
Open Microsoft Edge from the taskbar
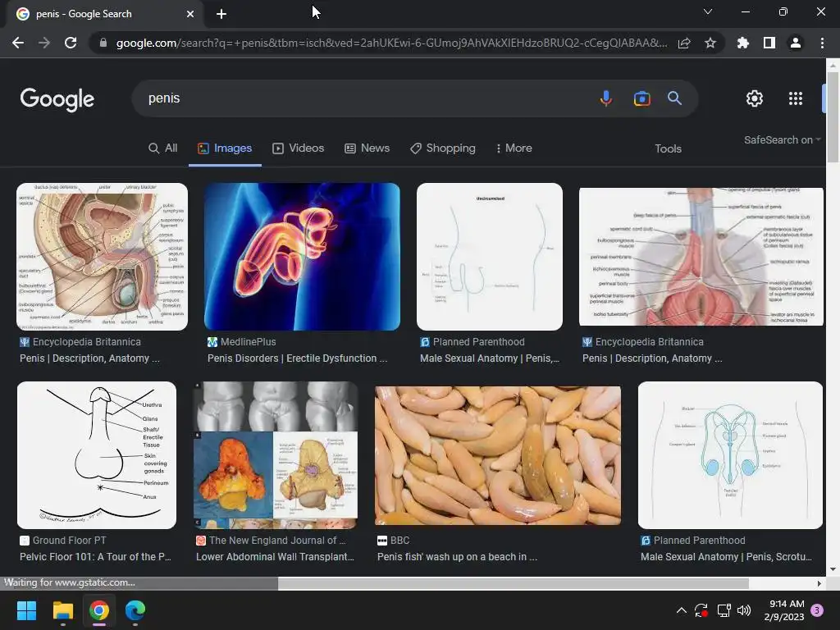click(135, 610)
